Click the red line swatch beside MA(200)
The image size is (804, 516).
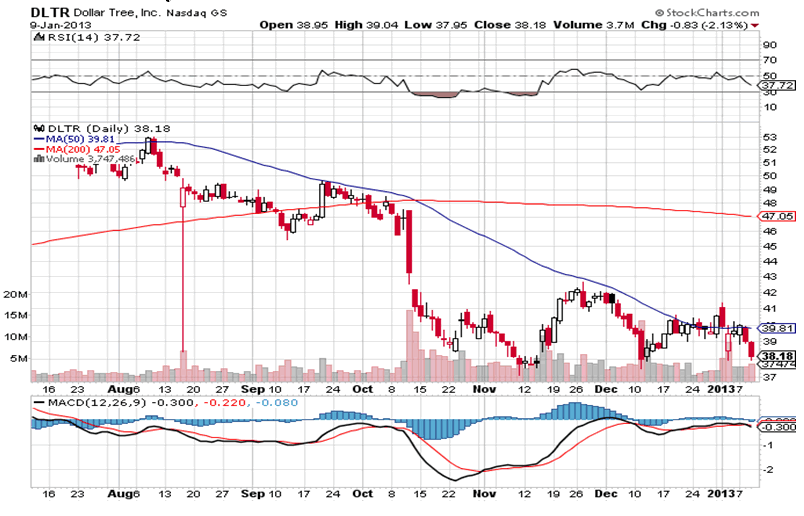(39, 149)
